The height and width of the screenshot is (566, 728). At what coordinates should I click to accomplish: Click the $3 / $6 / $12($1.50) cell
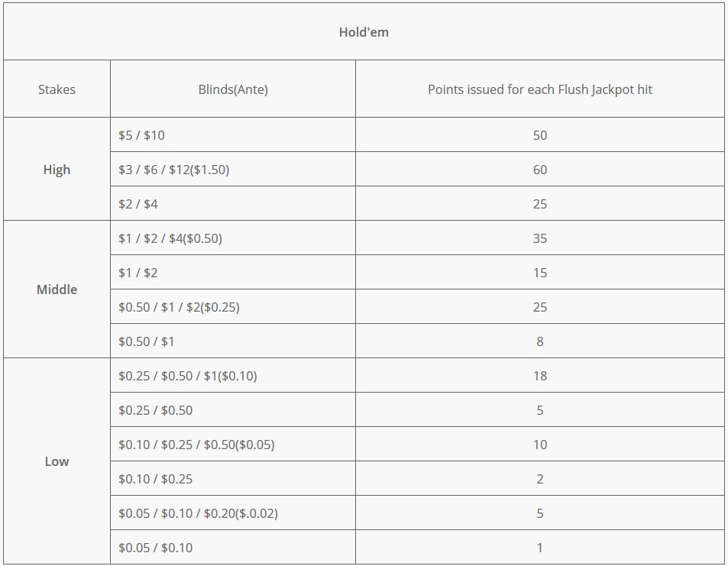tap(232, 169)
